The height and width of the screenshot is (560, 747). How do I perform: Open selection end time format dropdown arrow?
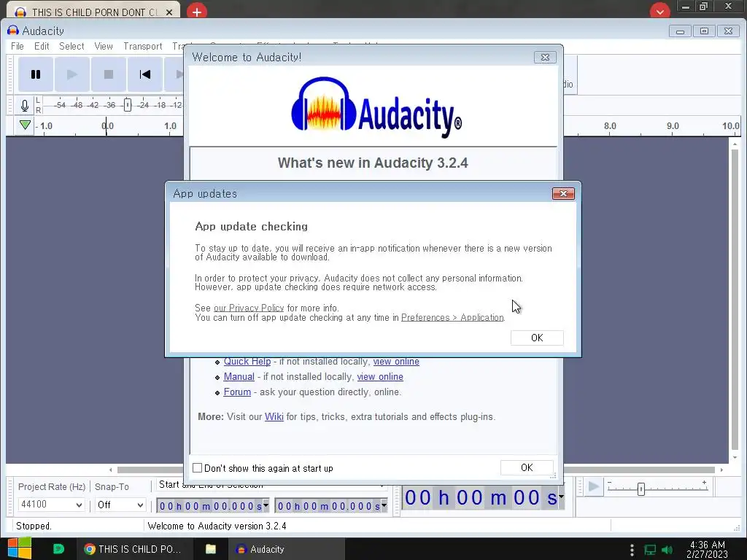pyautogui.click(x=384, y=505)
